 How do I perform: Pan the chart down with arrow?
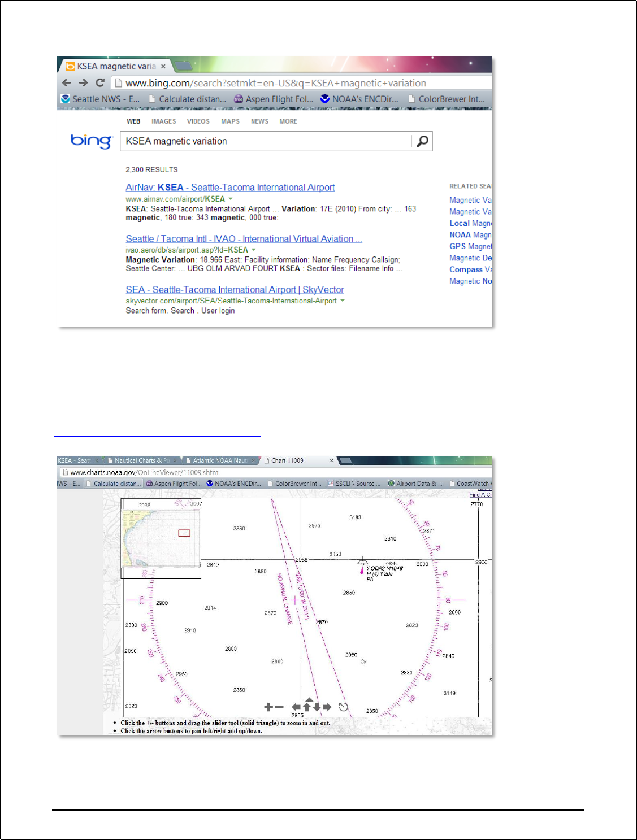(317, 707)
